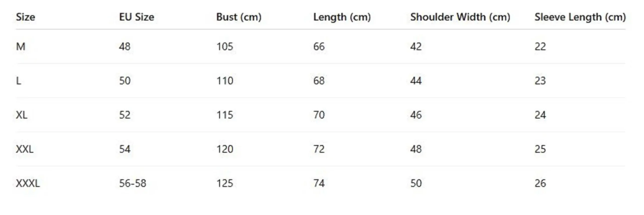Click the Size column header

click(25, 17)
